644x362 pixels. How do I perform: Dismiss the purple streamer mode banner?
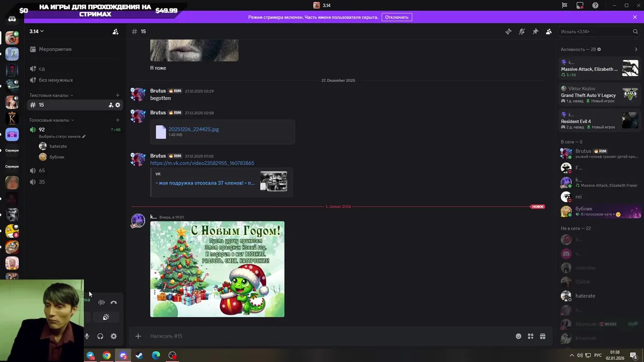coord(635,17)
